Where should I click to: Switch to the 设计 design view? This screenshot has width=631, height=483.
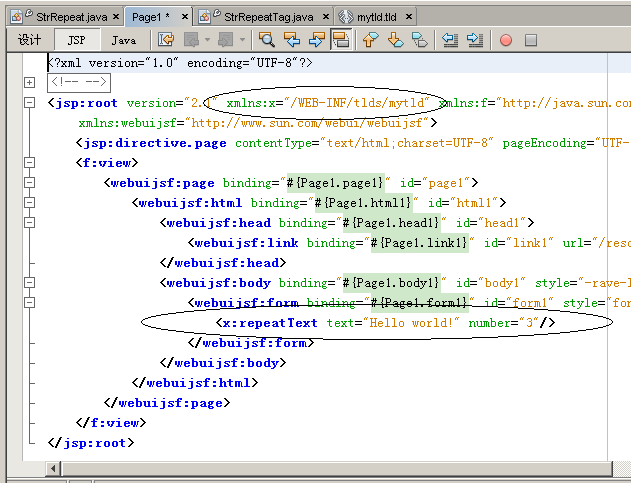click(x=30, y=40)
